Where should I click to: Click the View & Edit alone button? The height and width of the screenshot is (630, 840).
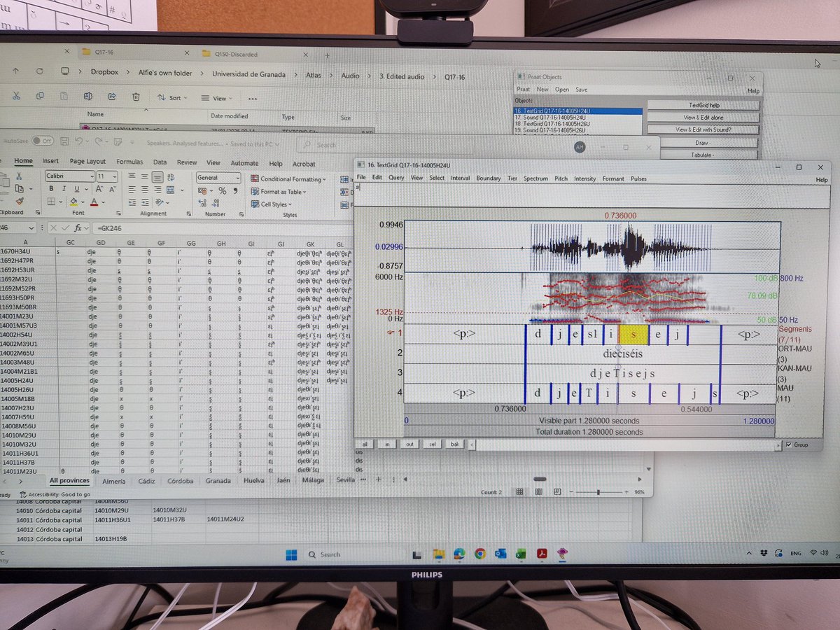[703, 118]
